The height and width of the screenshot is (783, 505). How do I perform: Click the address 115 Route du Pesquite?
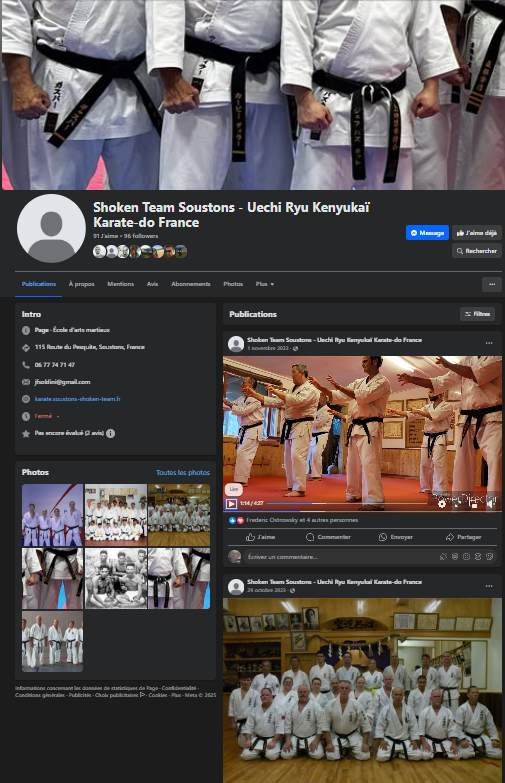89,347
